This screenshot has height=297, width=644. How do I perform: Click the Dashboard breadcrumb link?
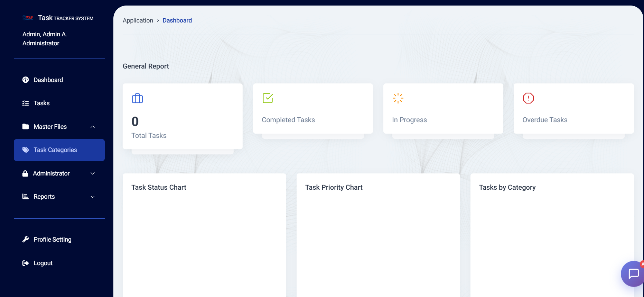177,20
